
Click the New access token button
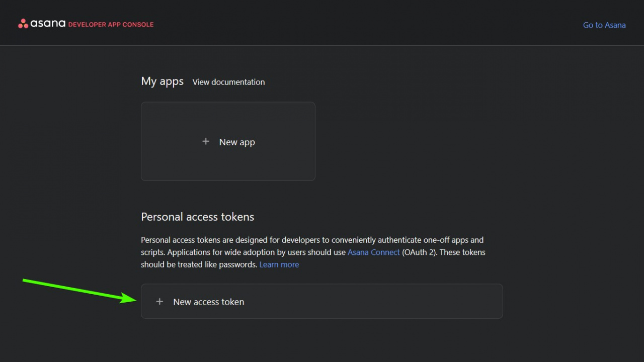(321, 301)
